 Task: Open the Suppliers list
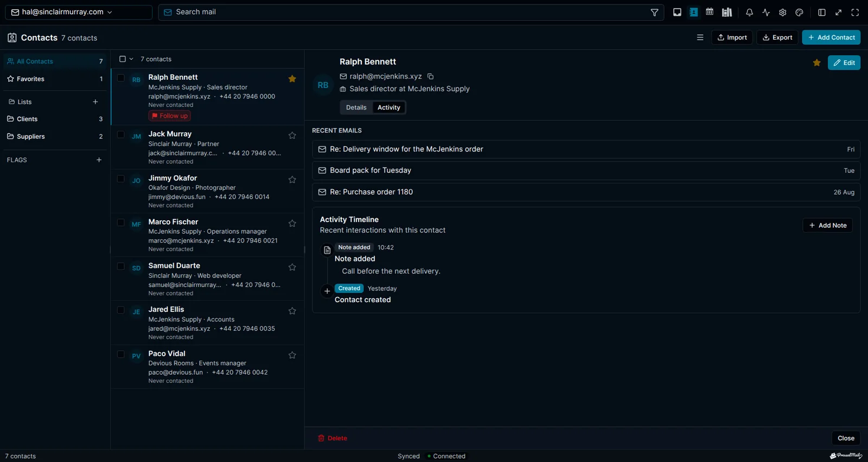[x=55, y=137]
